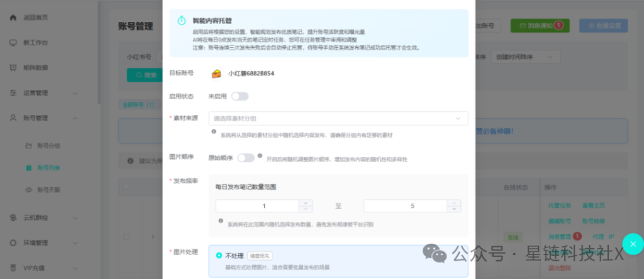Click the info icon under publish count range
Screen dimensions: 644x279
click(221, 221)
